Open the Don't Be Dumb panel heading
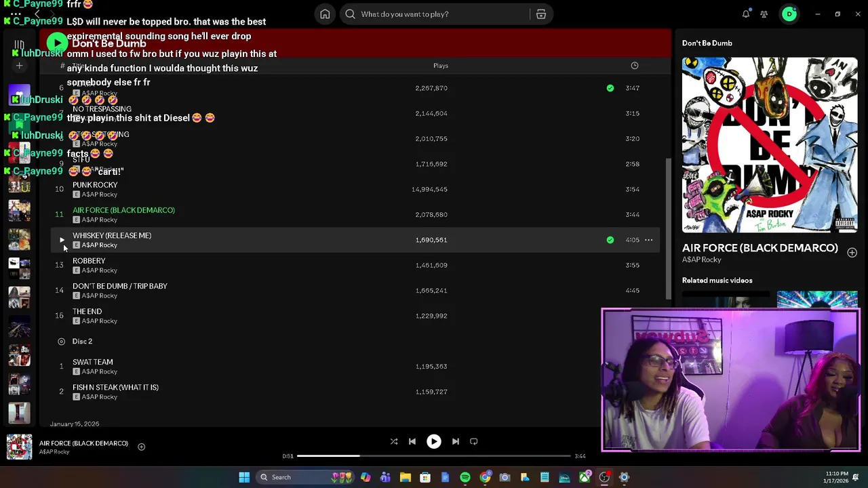 click(x=707, y=43)
